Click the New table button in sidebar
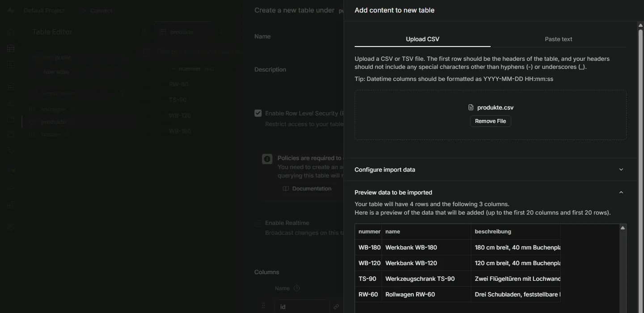Viewport: 644px width, 313px height. click(79, 72)
